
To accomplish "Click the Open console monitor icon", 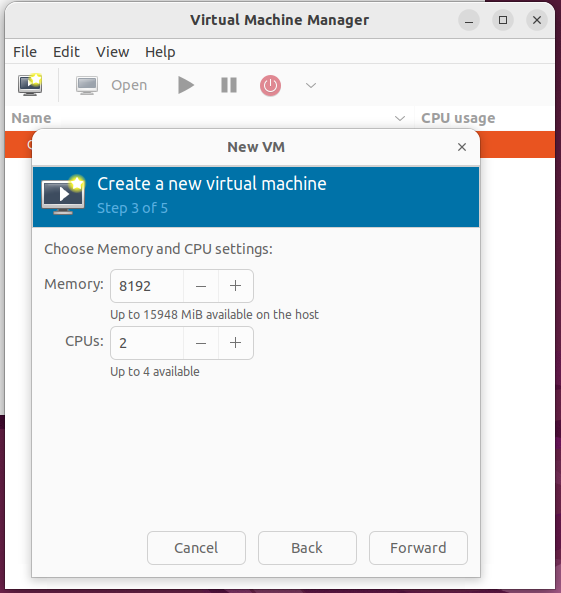I will (x=87, y=85).
